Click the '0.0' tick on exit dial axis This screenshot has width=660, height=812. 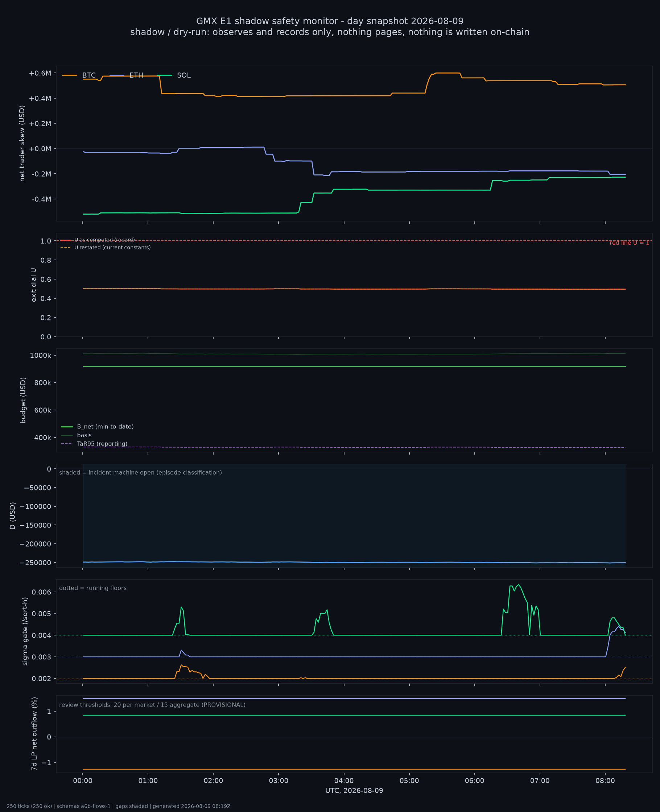[46, 337]
